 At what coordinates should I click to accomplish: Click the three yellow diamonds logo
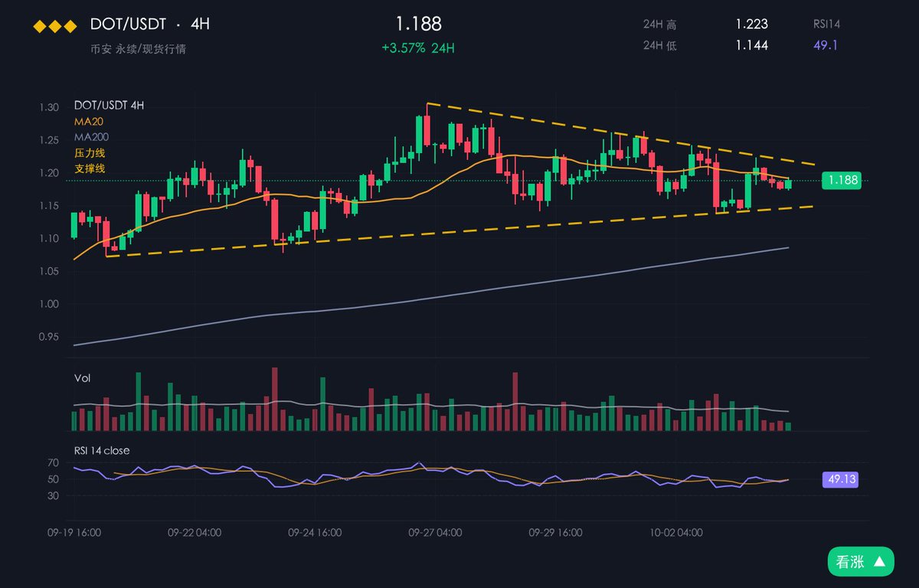54,27
